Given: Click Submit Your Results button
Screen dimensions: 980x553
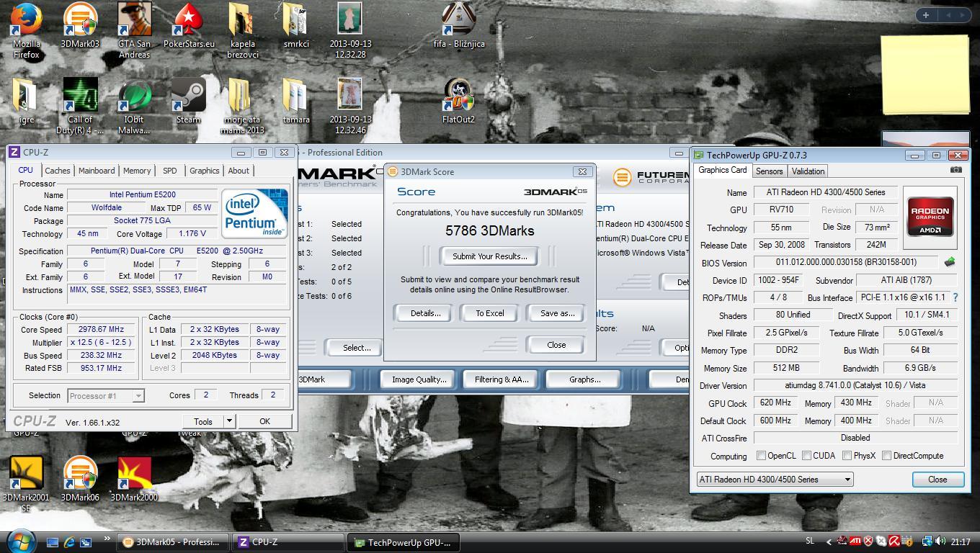Looking at the screenshot, I should pyautogui.click(x=489, y=256).
